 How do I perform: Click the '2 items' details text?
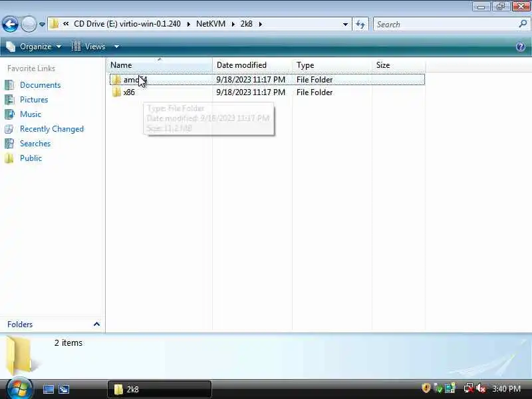68,343
